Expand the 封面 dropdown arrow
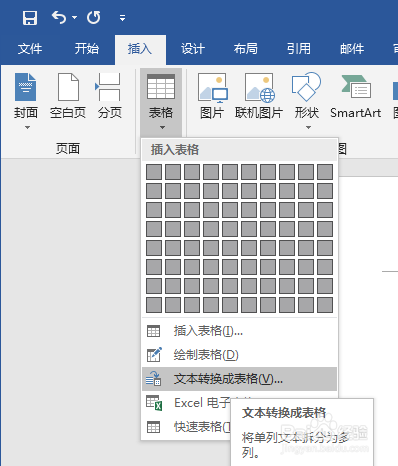This screenshot has width=398, height=466. [x=27, y=127]
